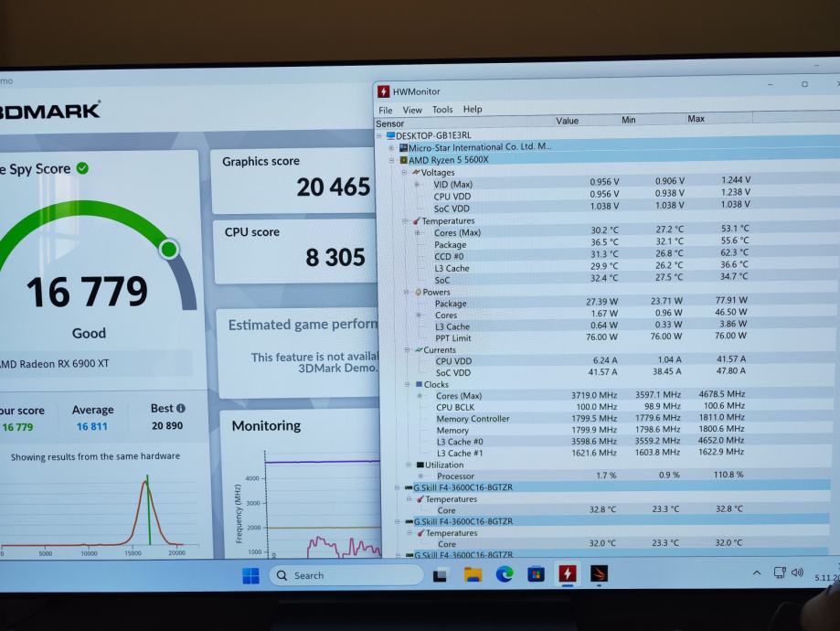Click the black icon beside Utilization
The height and width of the screenshot is (631, 840).
tap(420, 465)
